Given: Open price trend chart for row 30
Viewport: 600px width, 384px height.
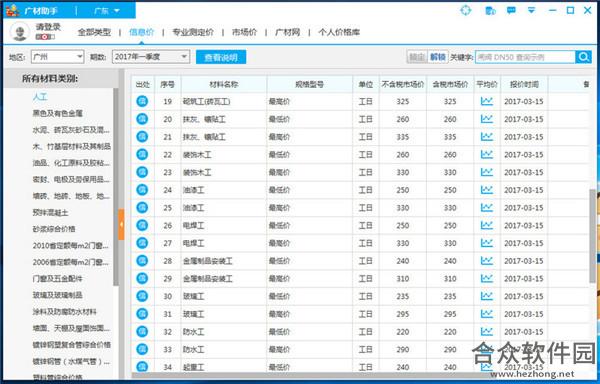Looking at the screenshot, I should pos(487,296).
